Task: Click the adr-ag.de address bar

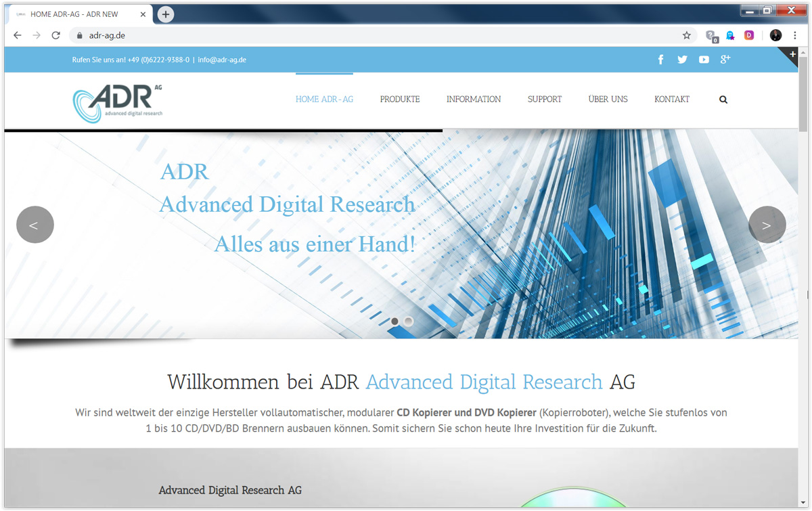Action: [x=108, y=35]
